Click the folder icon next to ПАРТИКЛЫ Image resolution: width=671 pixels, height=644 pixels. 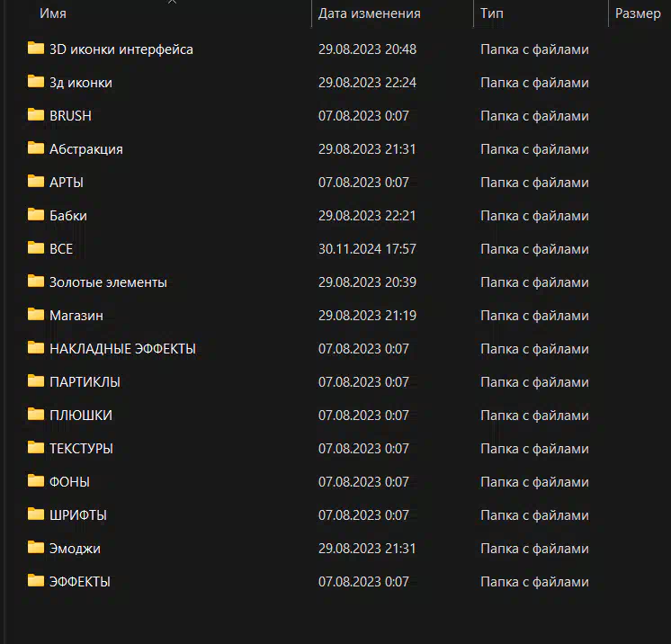point(36,380)
